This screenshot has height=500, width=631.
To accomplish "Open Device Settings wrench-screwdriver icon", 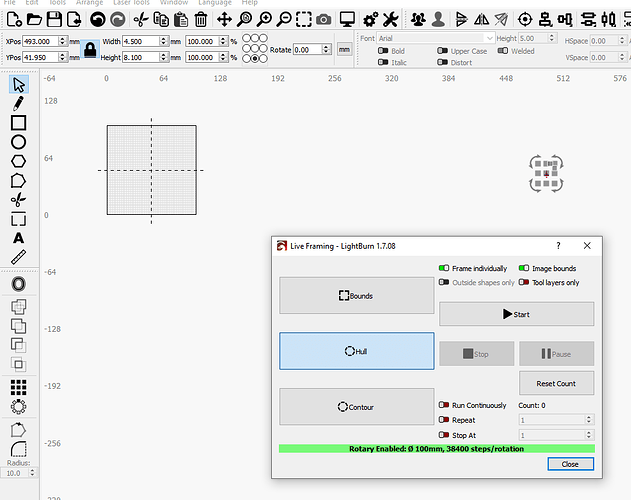I will (390, 19).
